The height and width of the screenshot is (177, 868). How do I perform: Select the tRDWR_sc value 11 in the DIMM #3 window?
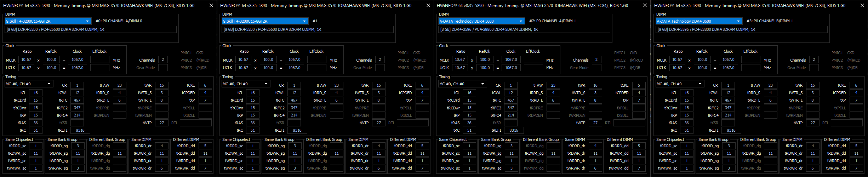tap(687, 153)
